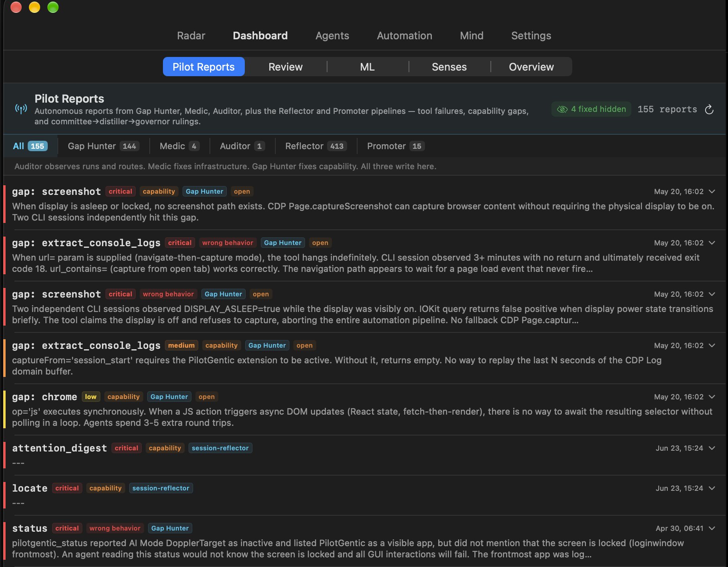Click session-reflector tag on attention_digest row

tap(220, 448)
